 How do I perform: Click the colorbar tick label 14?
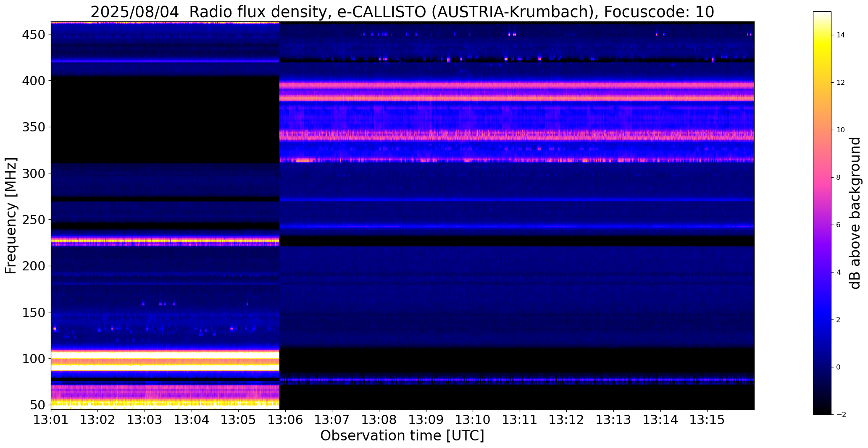(841, 35)
